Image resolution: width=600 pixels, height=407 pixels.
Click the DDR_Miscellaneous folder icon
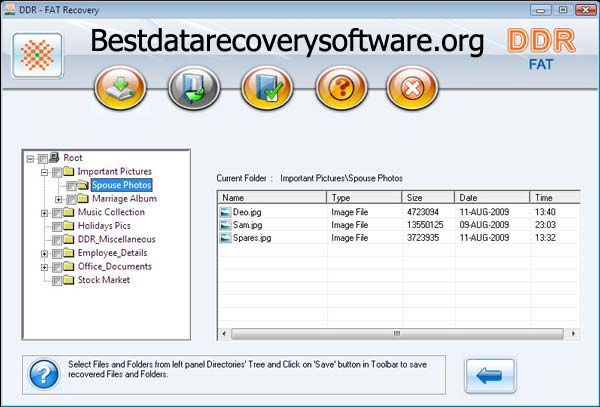(68, 239)
